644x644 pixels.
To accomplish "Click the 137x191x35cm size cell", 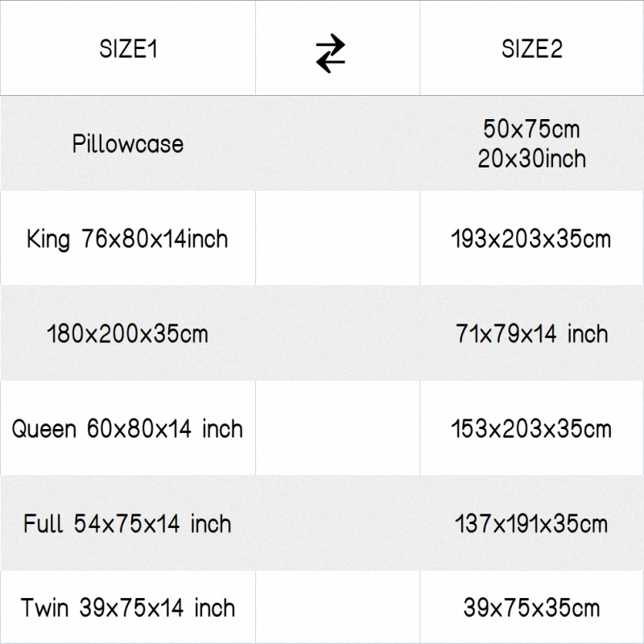I will tap(531, 524).
